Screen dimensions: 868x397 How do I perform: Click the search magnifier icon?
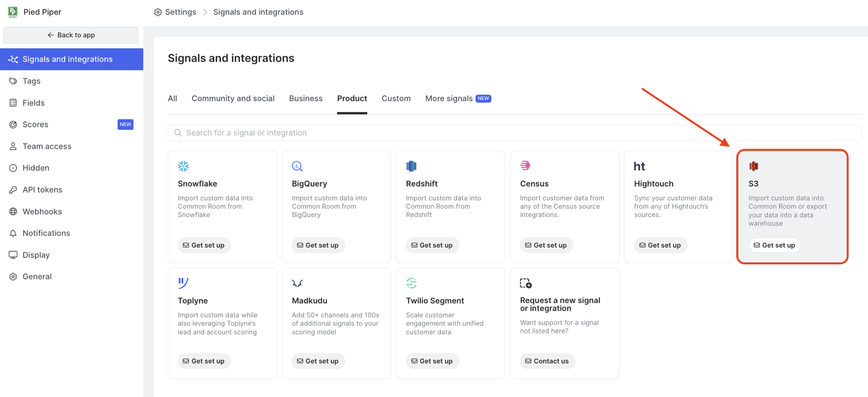click(178, 133)
